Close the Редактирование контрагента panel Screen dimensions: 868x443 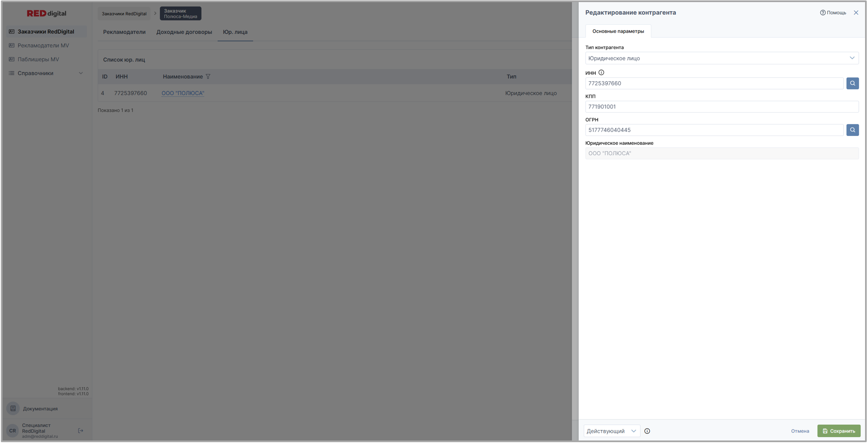point(856,13)
